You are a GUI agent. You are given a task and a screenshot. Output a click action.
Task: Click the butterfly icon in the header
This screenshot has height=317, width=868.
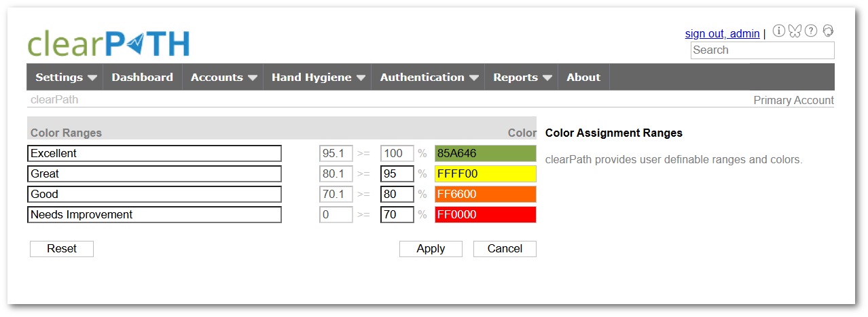(x=795, y=31)
